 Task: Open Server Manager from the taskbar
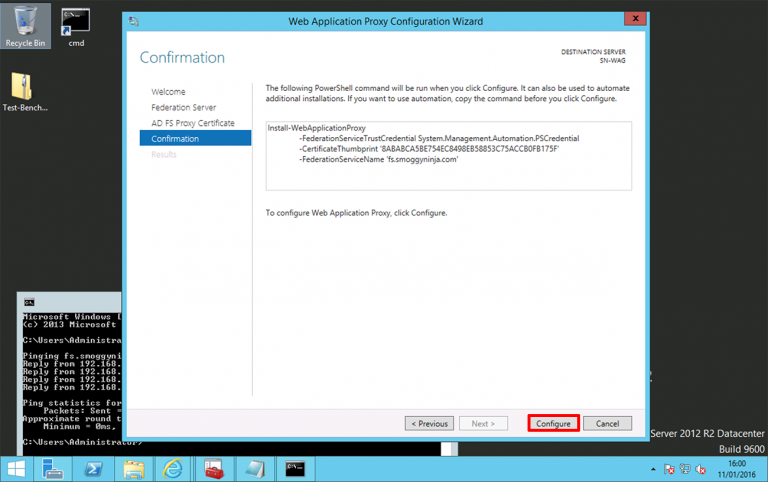tap(52, 469)
